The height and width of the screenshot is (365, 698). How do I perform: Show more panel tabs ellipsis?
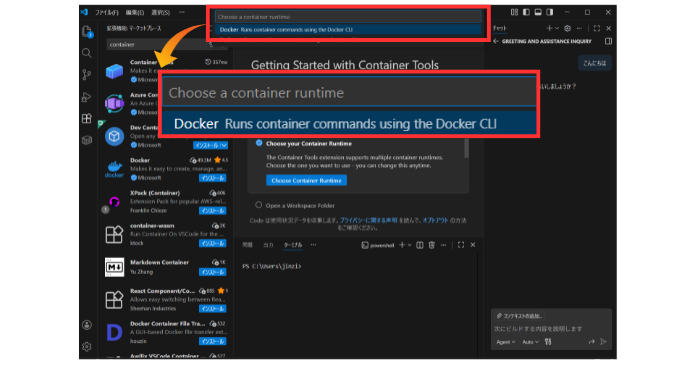(313, 245)
